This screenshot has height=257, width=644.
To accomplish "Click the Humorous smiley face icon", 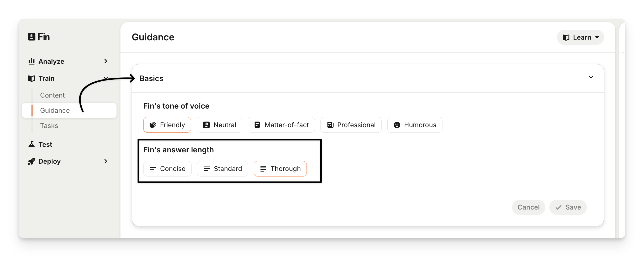I will click(x=397, y=125).
